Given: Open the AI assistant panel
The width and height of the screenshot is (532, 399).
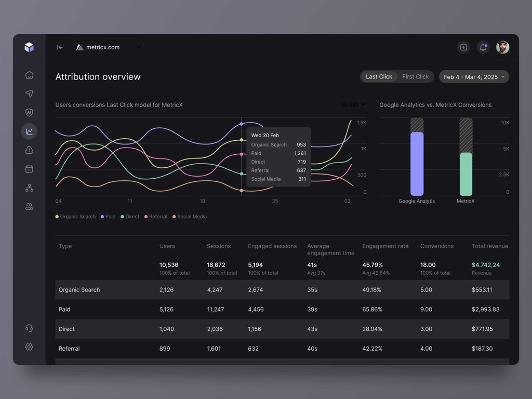Looking at the screenshot, I should pos(29,112).
